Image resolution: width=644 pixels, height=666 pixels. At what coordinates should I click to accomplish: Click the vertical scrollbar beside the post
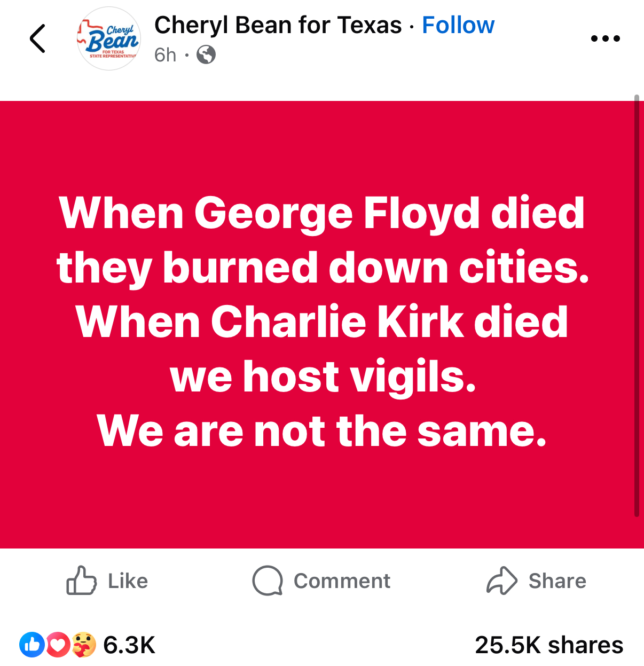click(x=637, y=305)
